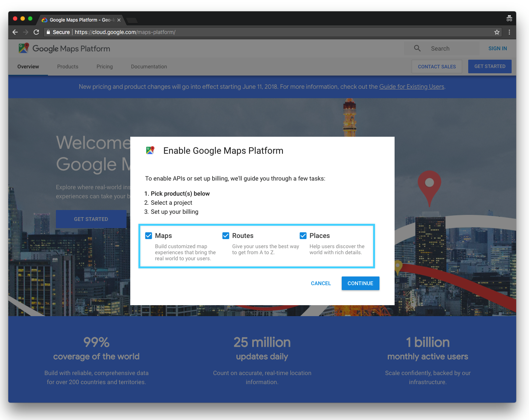Click the Secure padlock icon
This screenshot has height=420, width=529.
(48, 32)
